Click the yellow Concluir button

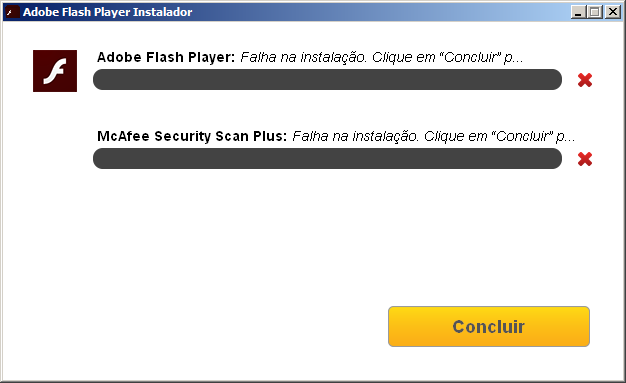[x=489, y=326]
